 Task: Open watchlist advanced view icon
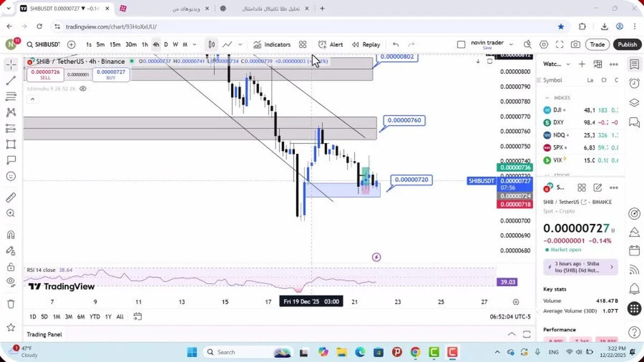tap(598, 64)
